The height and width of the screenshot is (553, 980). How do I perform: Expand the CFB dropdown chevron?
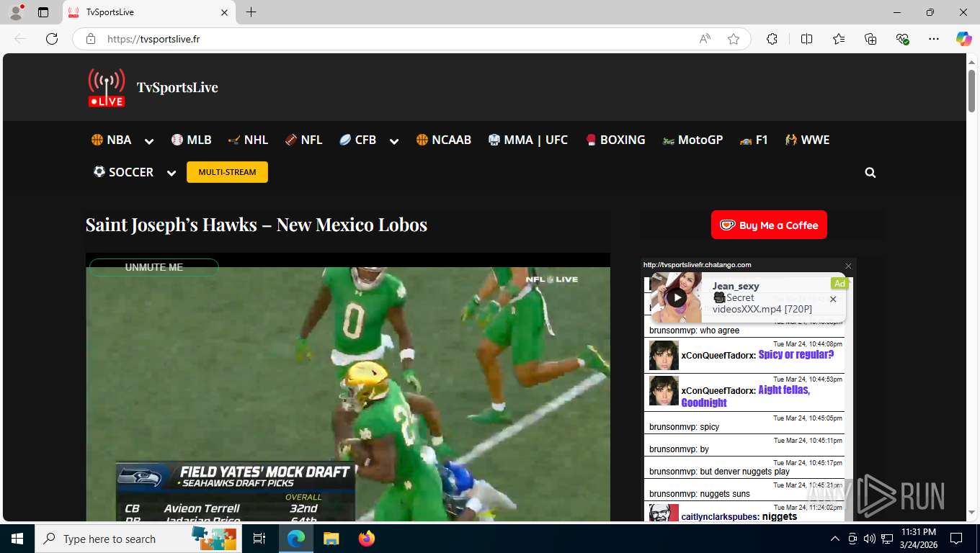click(x=394, y=141)
